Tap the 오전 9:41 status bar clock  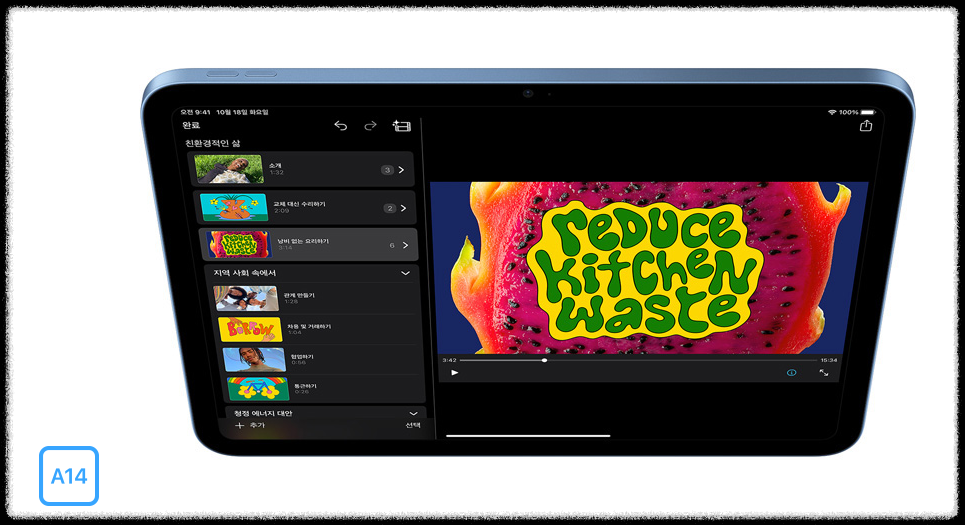pyautogui.click(x=195, y=112)
